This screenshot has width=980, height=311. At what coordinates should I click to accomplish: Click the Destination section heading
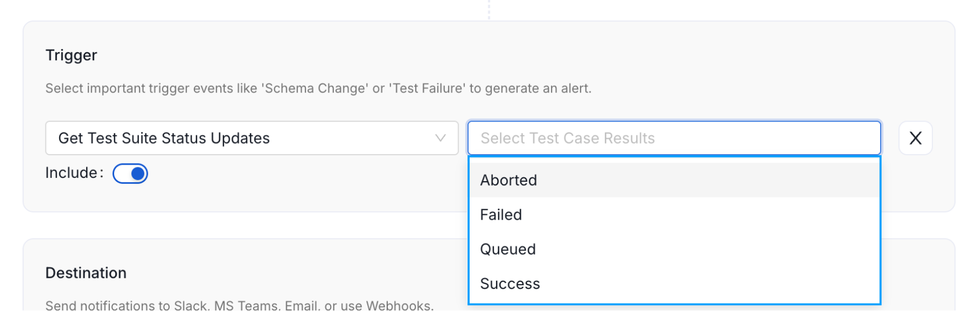tap(86, 272)
